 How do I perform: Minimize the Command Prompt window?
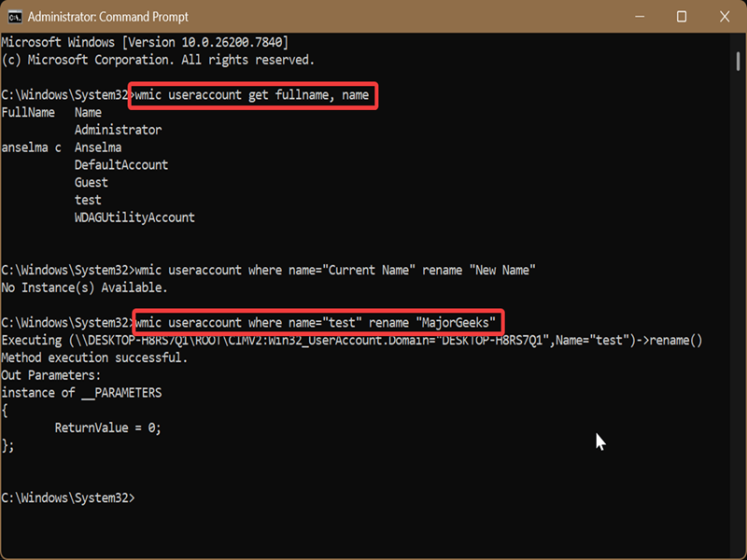(x=640, y=17)
